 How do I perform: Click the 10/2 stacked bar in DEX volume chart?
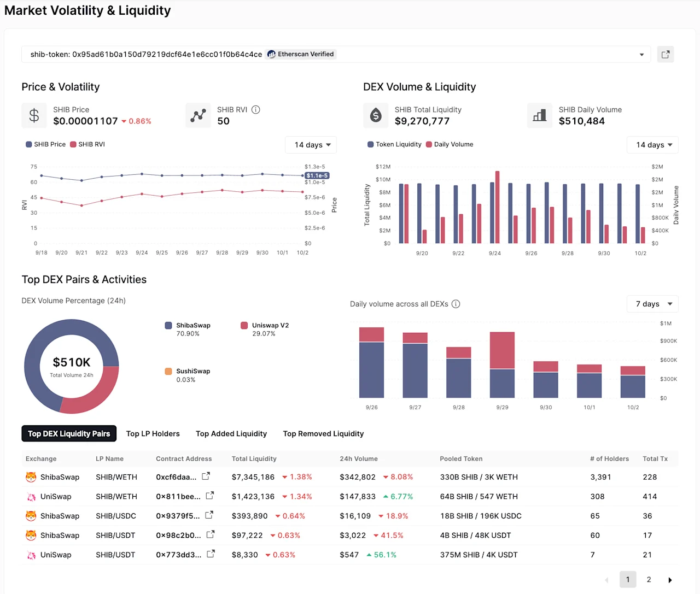633,382
